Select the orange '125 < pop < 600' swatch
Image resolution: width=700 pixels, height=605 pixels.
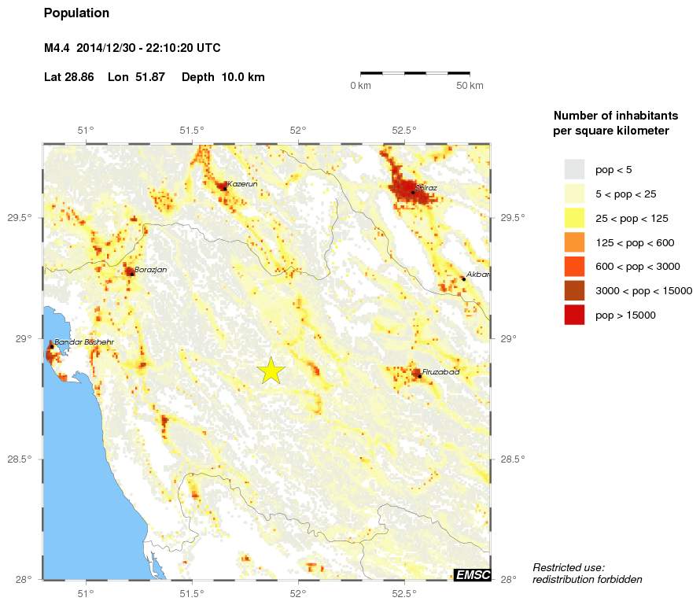(574, 242)
